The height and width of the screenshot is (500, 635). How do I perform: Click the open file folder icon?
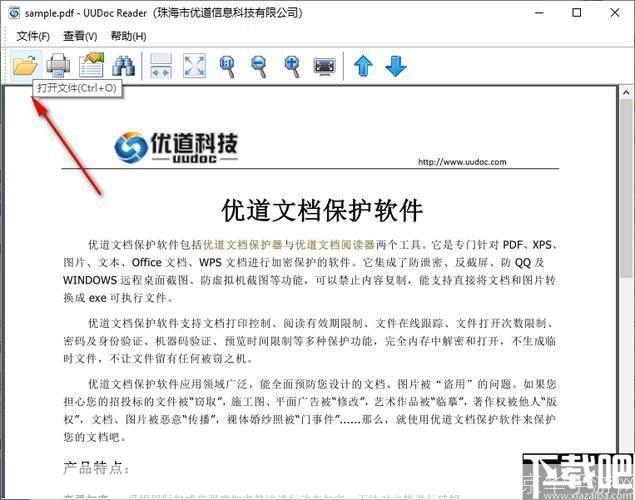[x=24, y=66]
